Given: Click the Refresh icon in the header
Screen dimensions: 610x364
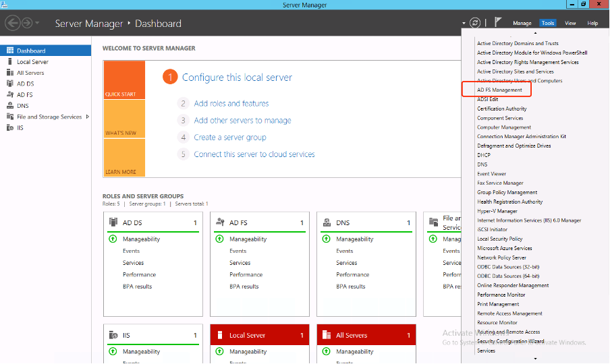Looking at the screenshot, I should 476,23.
